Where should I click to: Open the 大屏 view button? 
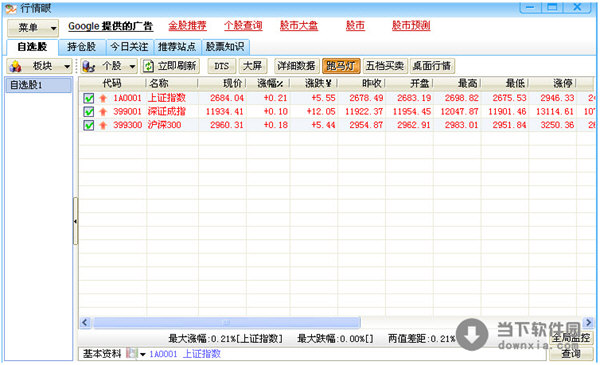tap(253, 66)
